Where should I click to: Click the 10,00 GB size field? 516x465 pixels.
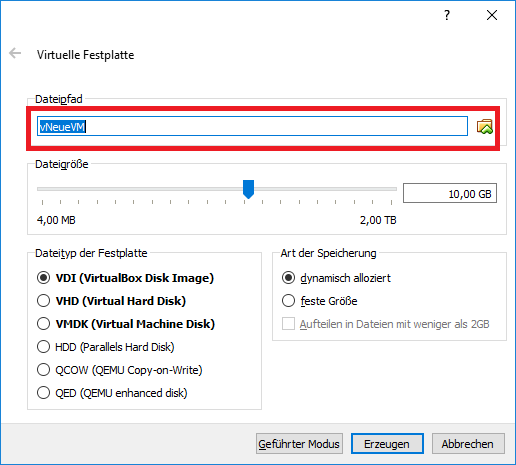pyautogui.click(x=450, y=193)
